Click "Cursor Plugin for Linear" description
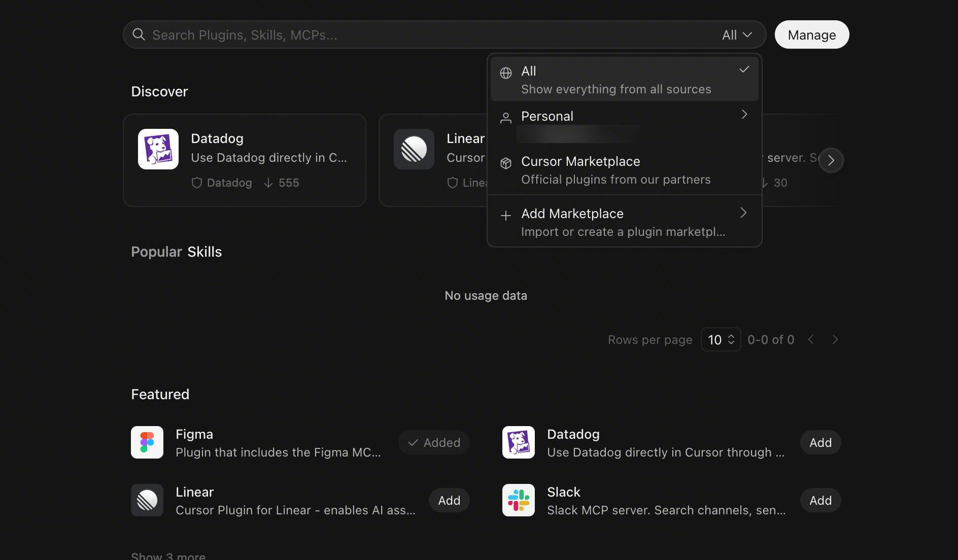Image resolution: width=958 pixels, height=560 pixels. pos(295,510)
